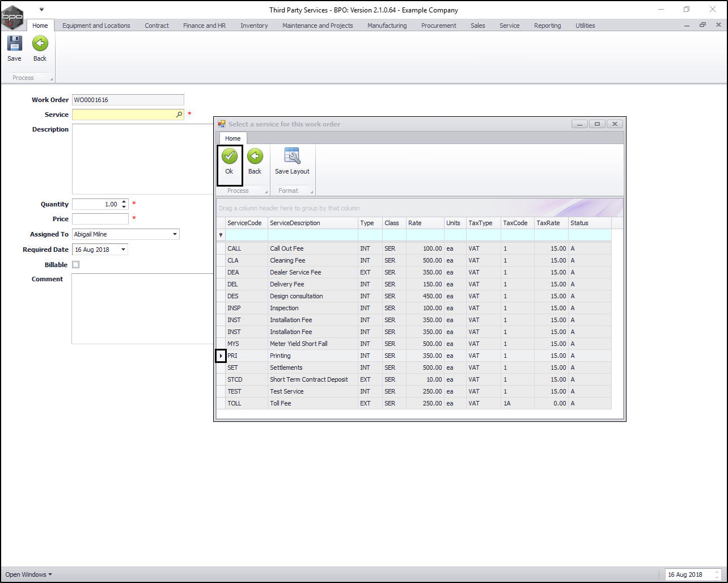Increase Quantity with the up spinner
This screenshot has width=728, height=583.
(x=124, y=202)
